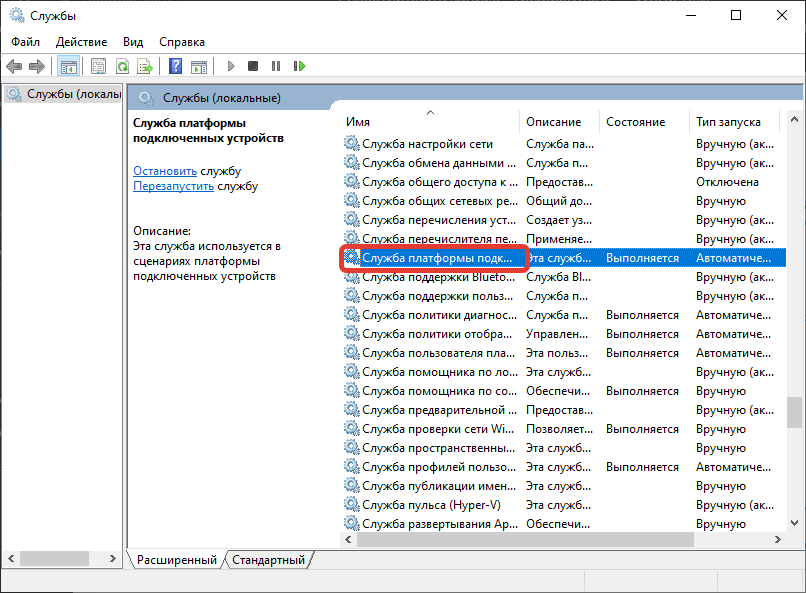Viewport: 806px width, 593px height.
Task: Open the Действие menu
Action: click(82, 42)
